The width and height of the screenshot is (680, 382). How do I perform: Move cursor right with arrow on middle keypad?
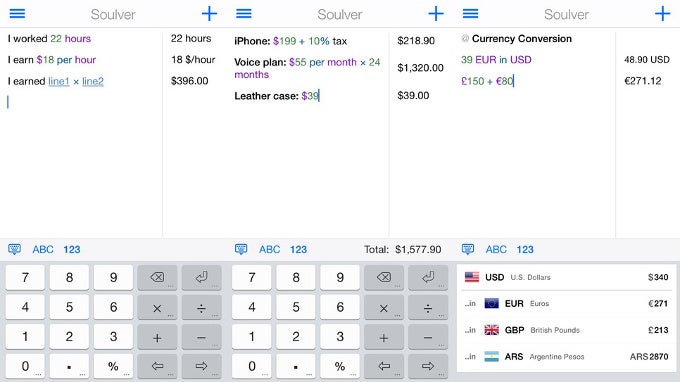(428, 366)
